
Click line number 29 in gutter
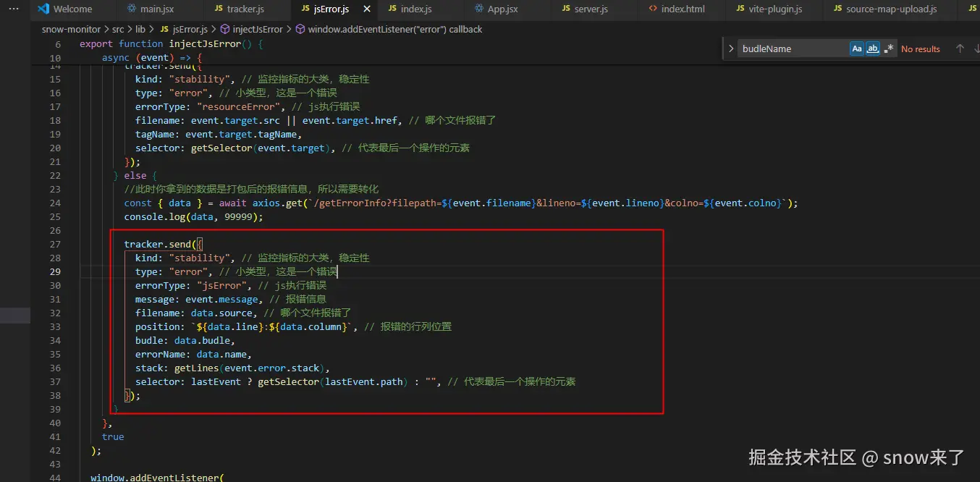click(56, 271)
